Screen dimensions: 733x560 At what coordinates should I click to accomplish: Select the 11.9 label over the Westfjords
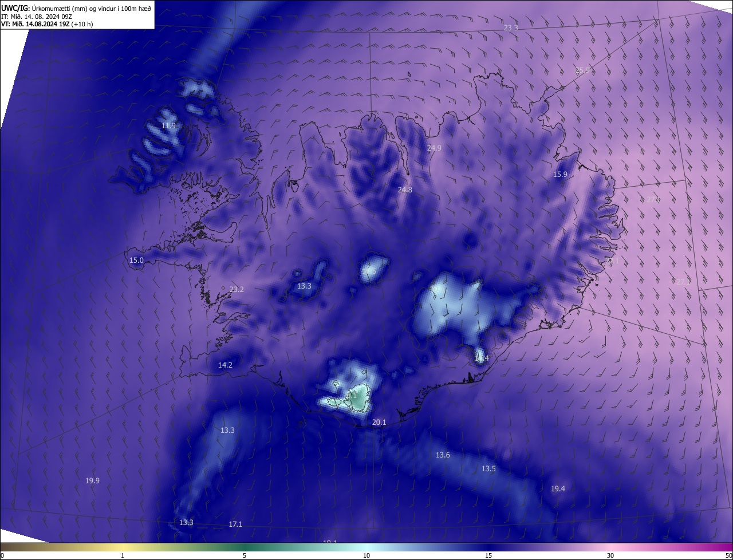(168, 125)
